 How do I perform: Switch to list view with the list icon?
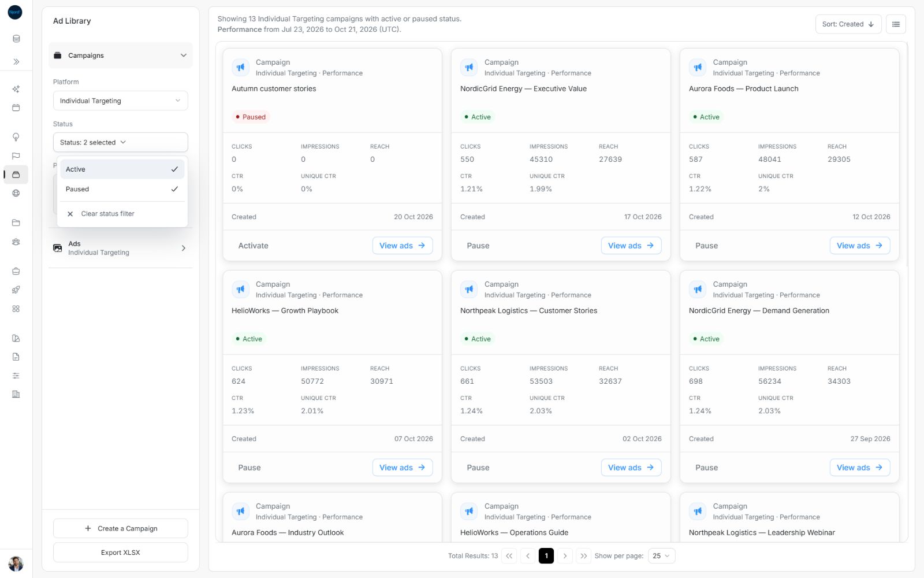[896, 24]
